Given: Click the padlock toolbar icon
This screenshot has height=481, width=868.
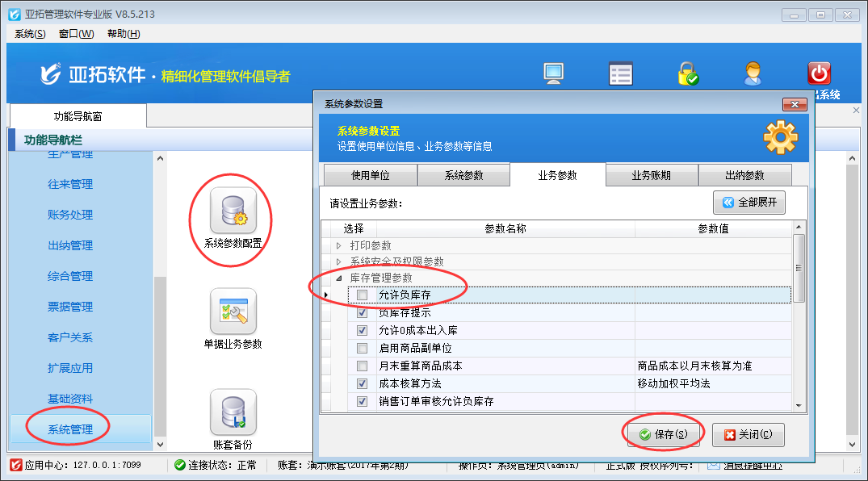Looking at the screenshot, I should tap(687, 73).
